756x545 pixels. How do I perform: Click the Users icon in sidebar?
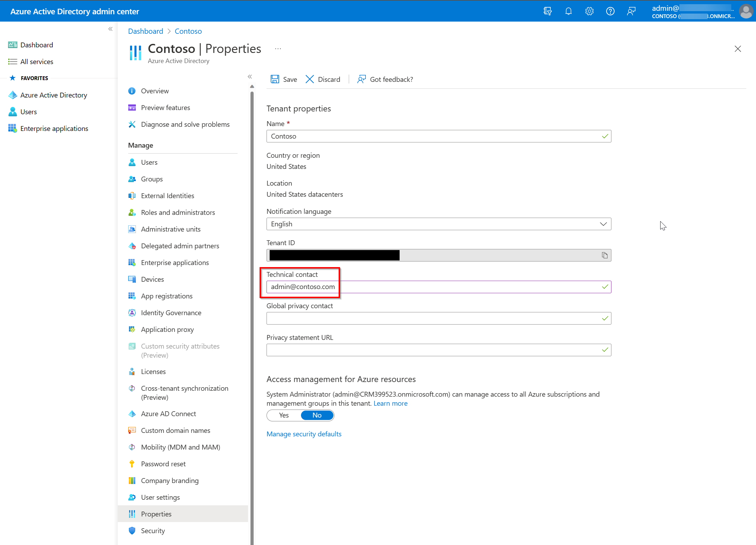click(13, 111)
